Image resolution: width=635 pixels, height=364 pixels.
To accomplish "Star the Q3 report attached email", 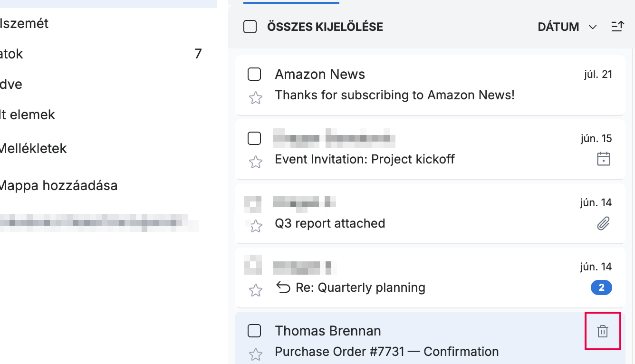I will [256, 226].
